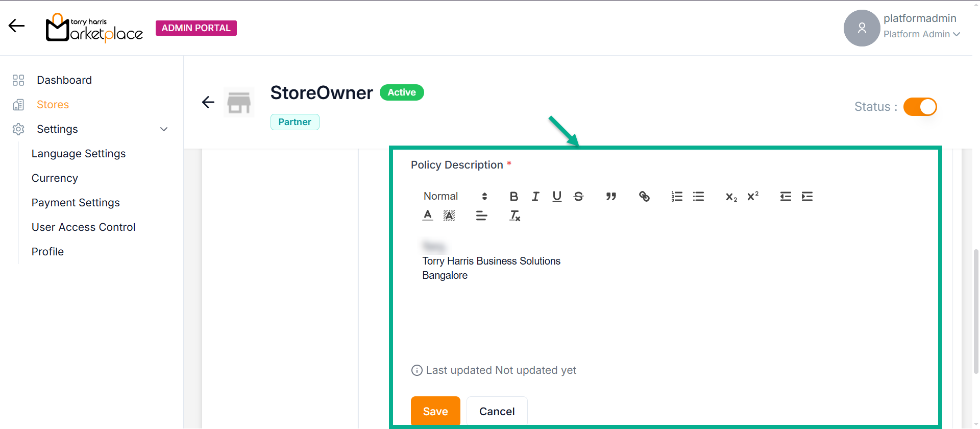This screenshot has width=980, height=429.
Task: Insert a blockquote using the quote icon
Action: (611, 197)
